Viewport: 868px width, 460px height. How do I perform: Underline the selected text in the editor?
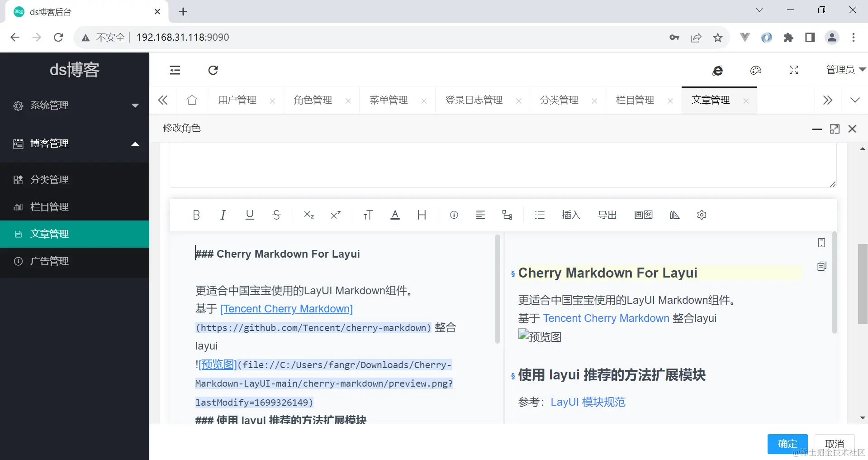(250, 215)
